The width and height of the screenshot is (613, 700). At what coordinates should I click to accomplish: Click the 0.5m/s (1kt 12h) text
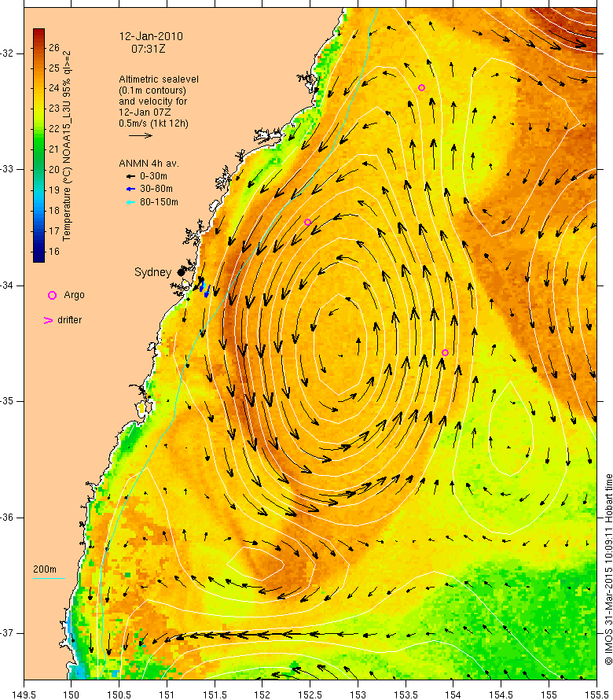(x=153, y=123)
